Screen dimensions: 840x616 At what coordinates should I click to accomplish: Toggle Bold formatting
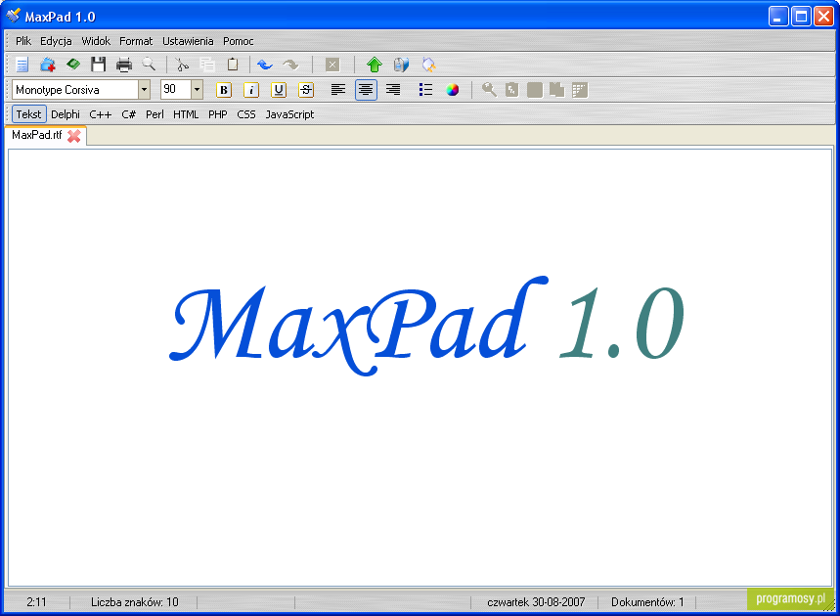click(x=224, y=90)
